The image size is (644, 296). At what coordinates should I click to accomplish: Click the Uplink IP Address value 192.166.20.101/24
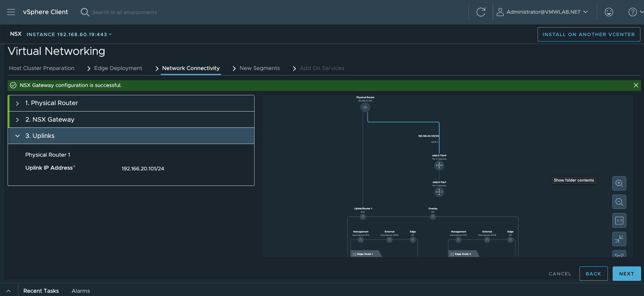[x=143, y=169]
